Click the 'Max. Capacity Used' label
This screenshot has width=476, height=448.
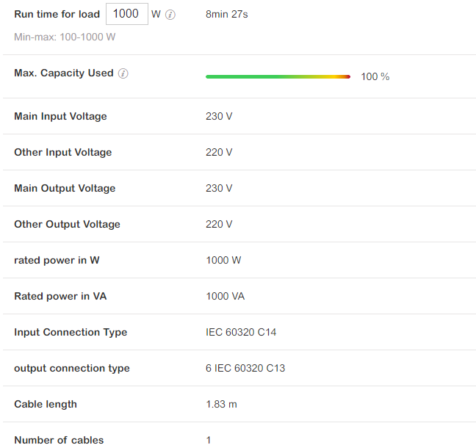pyautogui.click(x=64, y=73)
